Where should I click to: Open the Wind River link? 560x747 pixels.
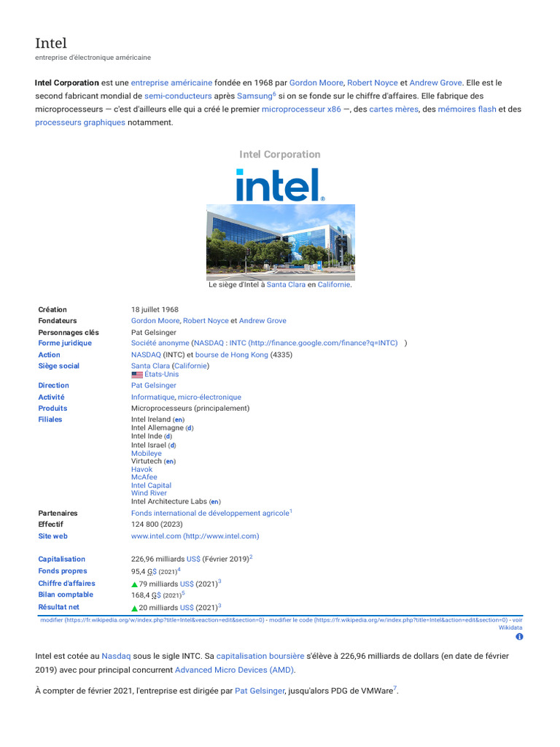pos(149,493)
